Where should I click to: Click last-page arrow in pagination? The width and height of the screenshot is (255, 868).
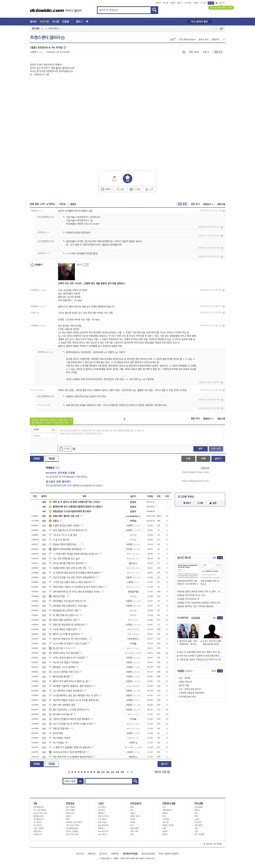tap(132, 772)
